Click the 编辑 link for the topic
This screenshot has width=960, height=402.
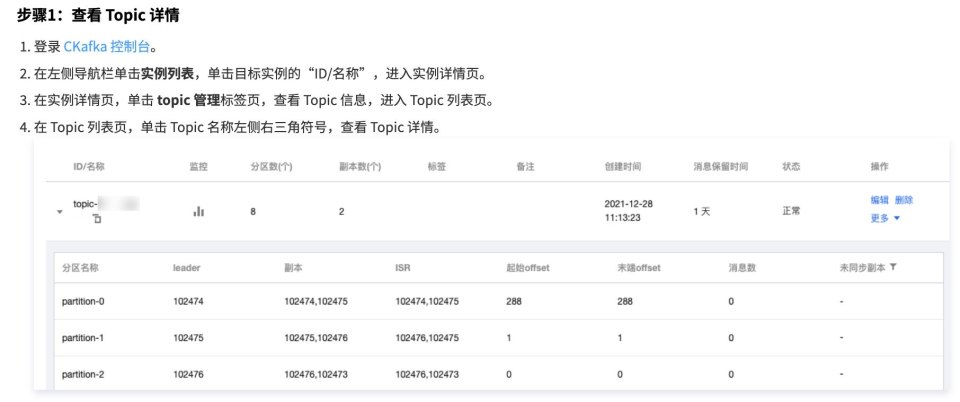[880, 200]
